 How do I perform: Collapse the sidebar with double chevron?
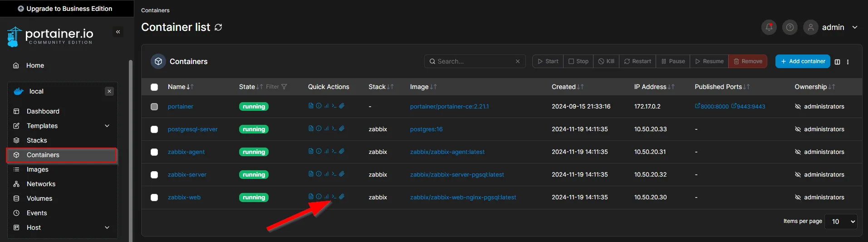point(118,32)
